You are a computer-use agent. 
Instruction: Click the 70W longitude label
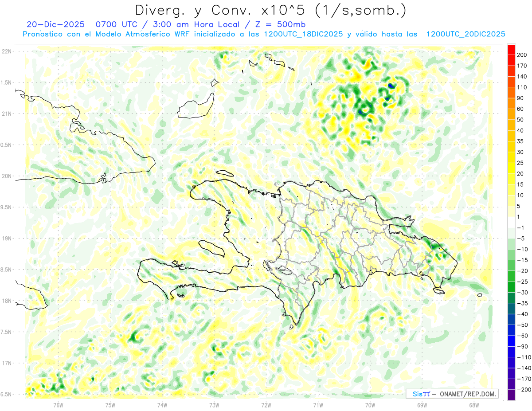[x=370, y=404]
